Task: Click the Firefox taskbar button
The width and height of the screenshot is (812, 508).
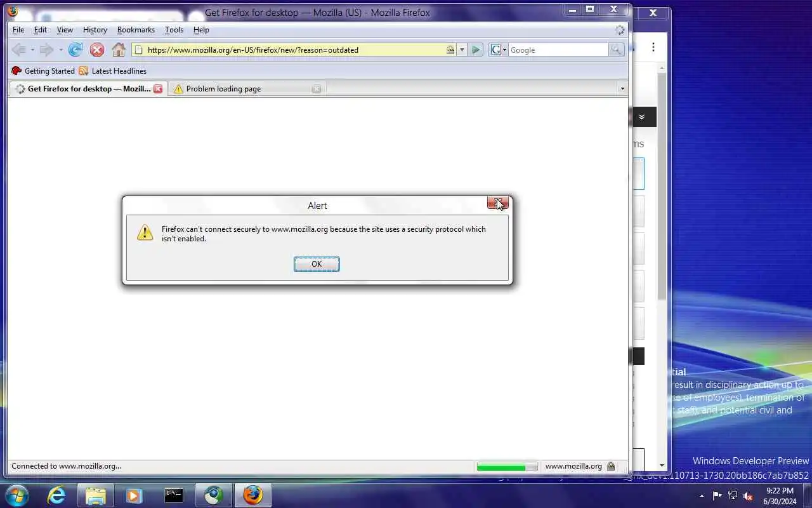Action: [252, 495]
